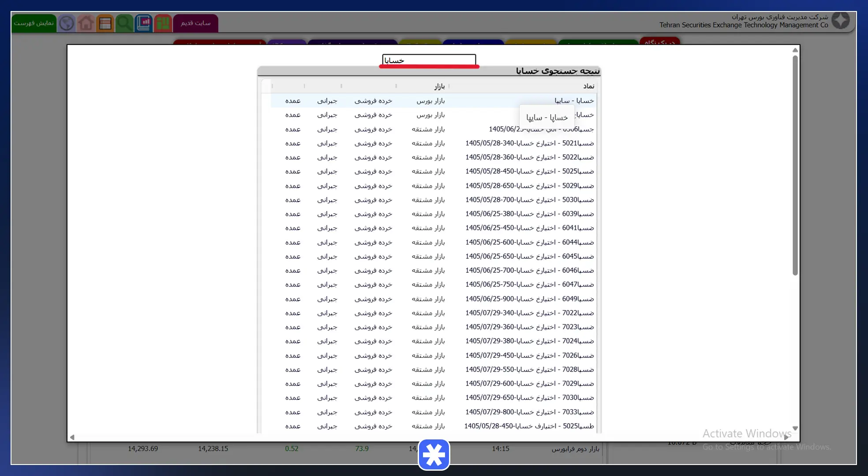Viewport: 868px width, 476px height.
Task: Select the خساپا - سایپا first result
Action: pos(574,100)
